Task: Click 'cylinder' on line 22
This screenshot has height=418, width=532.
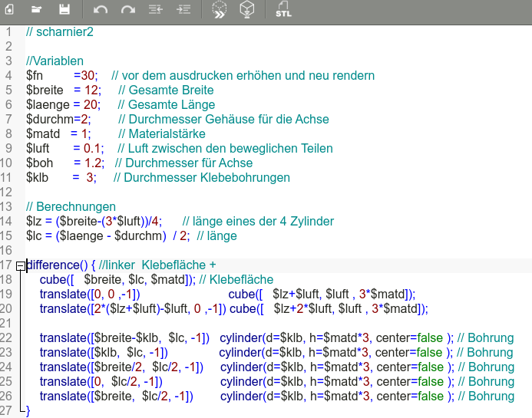Action: [x=241, y=338]
